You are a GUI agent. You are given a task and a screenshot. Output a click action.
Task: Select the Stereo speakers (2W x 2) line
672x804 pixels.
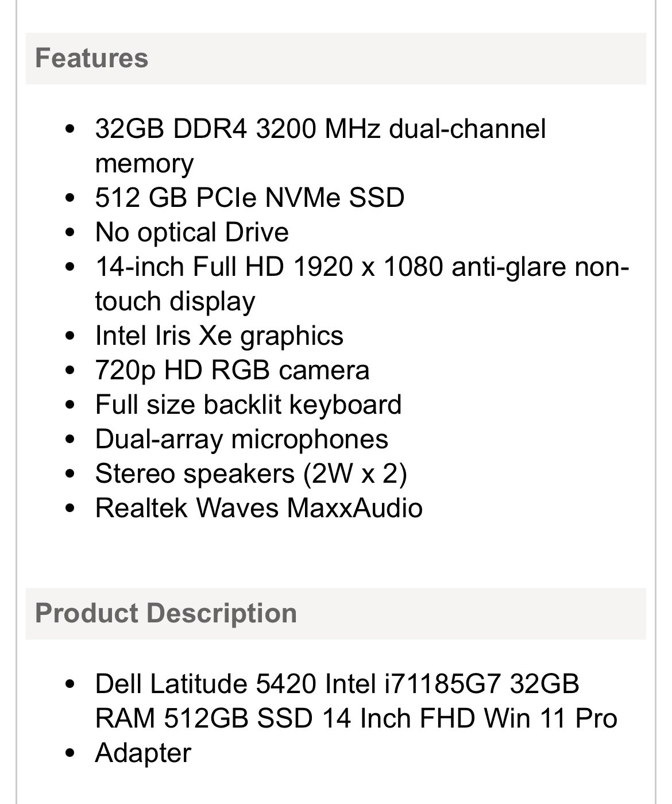click(x=251, y=474)
